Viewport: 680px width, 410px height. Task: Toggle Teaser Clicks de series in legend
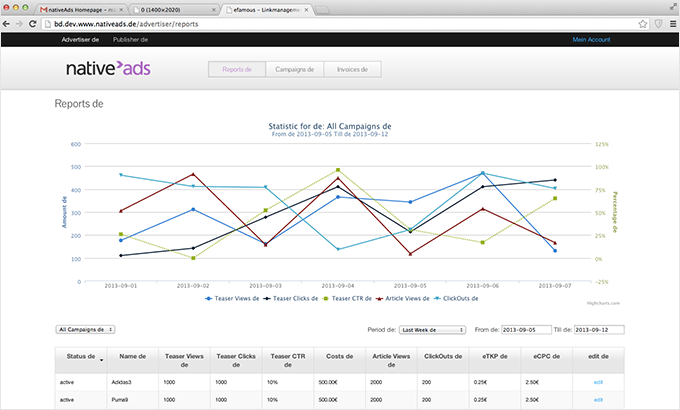(x=296, y=298)
